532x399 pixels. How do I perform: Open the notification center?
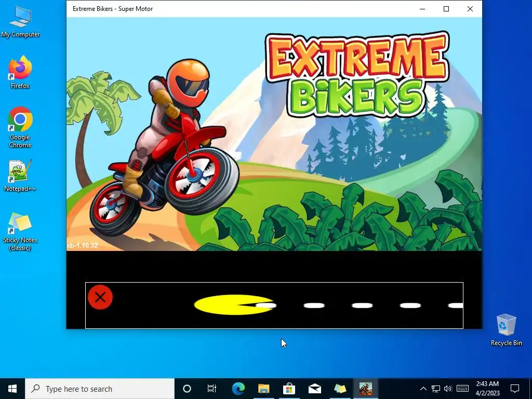[x=515, y=389]
